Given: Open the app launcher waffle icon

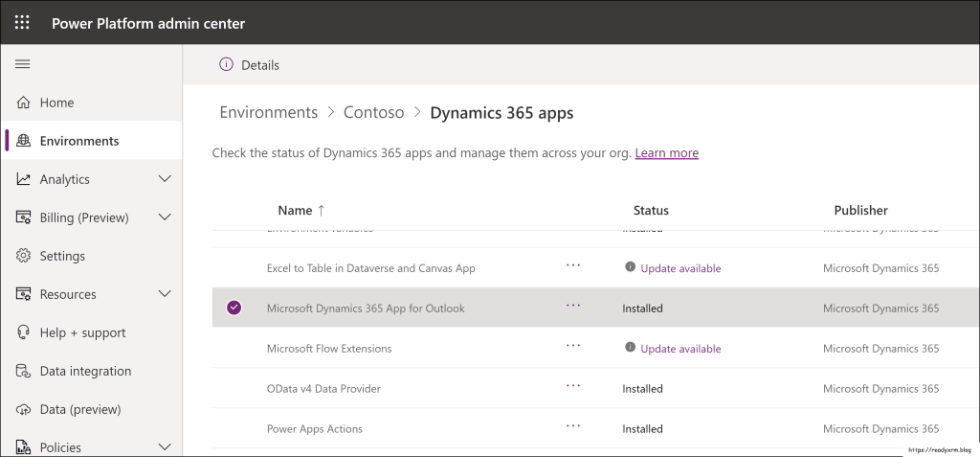Looking at the screenshot, I should click(22, 22).
